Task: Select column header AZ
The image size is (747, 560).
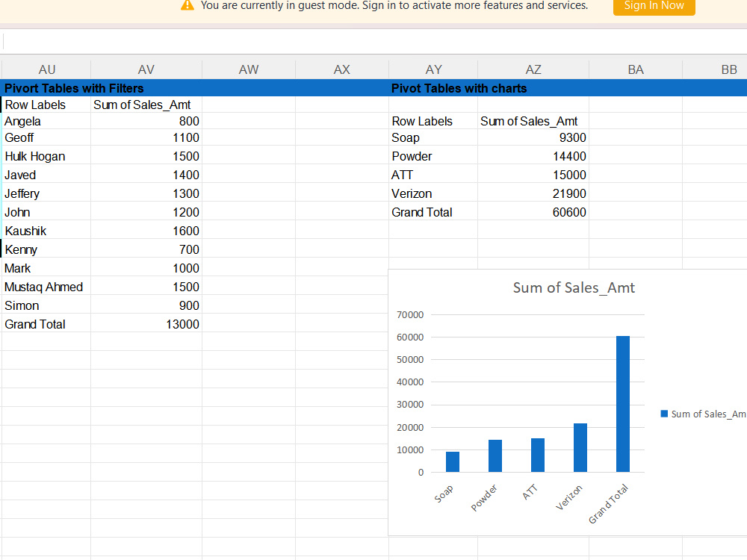Action: (533, 69)
